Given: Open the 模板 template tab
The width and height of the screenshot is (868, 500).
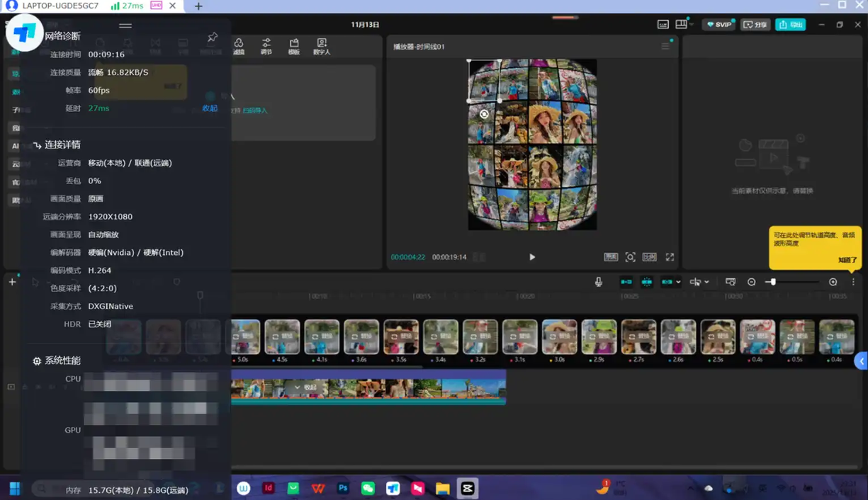Looking at the screenshot, I should click(294, 47).
